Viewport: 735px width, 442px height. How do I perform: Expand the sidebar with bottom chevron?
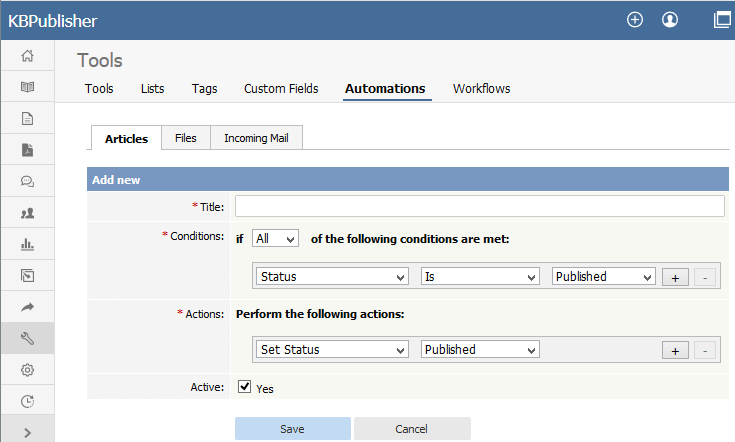(x=27, y=433)
